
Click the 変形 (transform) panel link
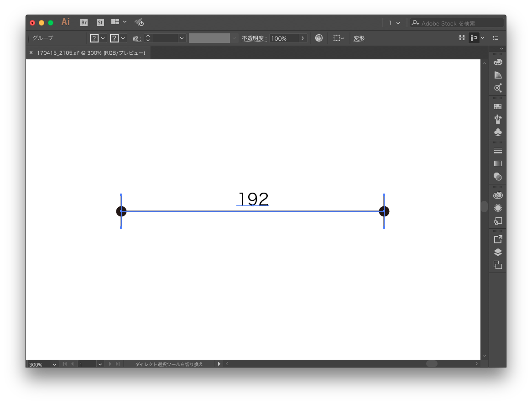[359, 38]
